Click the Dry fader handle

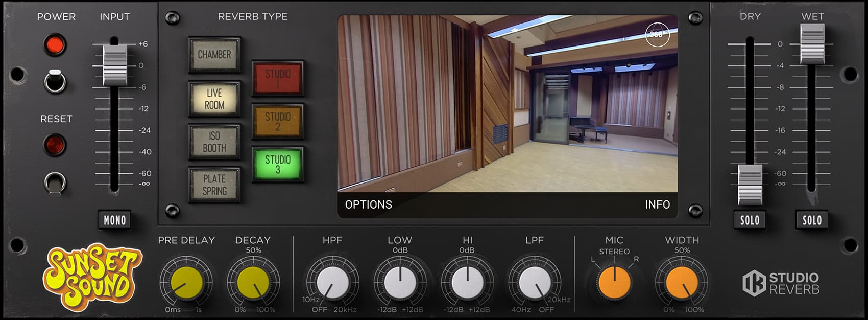click(750, 185)
